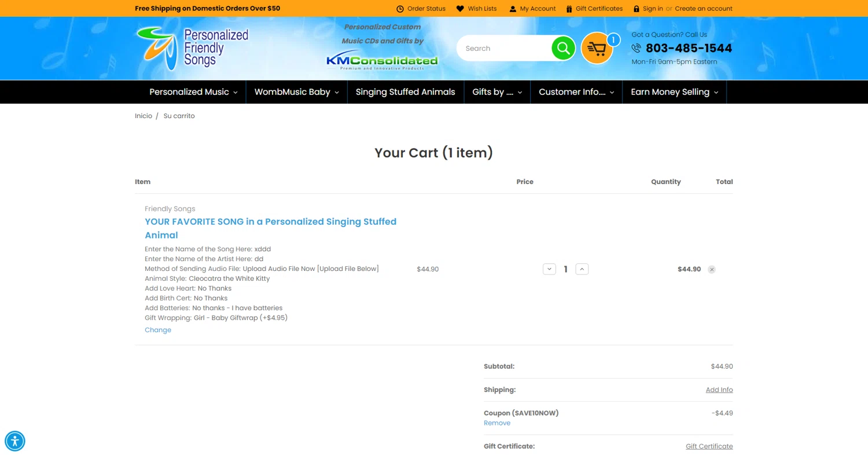Click the Personalized Friendly Songs logo

193,48
